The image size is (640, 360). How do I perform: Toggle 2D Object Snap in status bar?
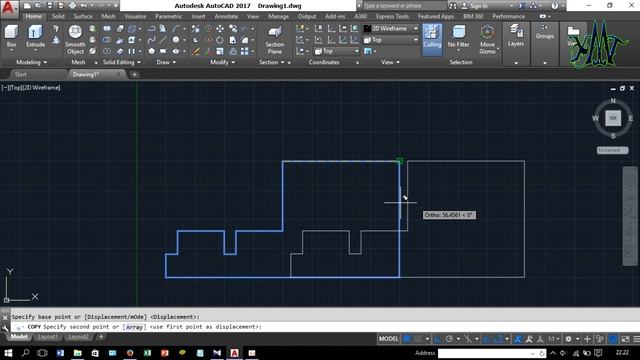498,339
